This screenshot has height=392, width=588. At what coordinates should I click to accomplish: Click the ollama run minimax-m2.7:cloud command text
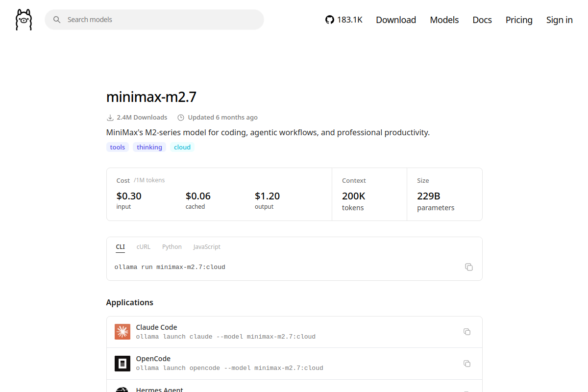(170, 267)
